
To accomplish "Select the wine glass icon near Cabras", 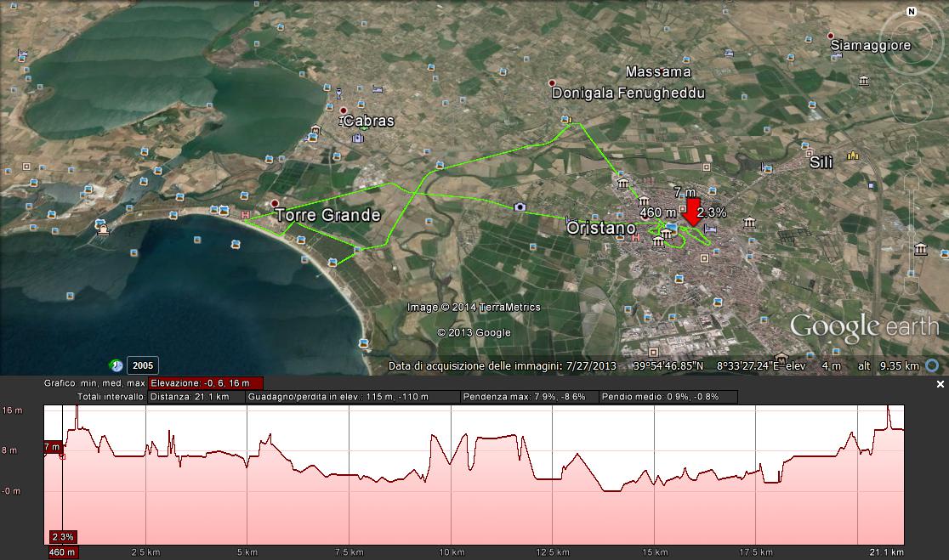I will click(x=340, y=93).
